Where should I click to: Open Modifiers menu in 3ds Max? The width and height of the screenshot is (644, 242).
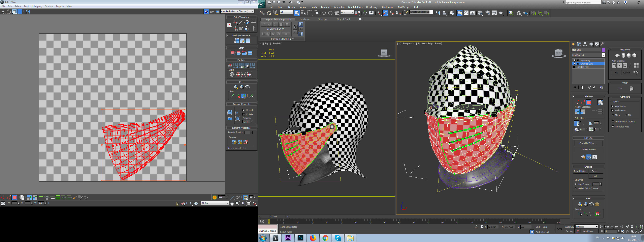326,7
